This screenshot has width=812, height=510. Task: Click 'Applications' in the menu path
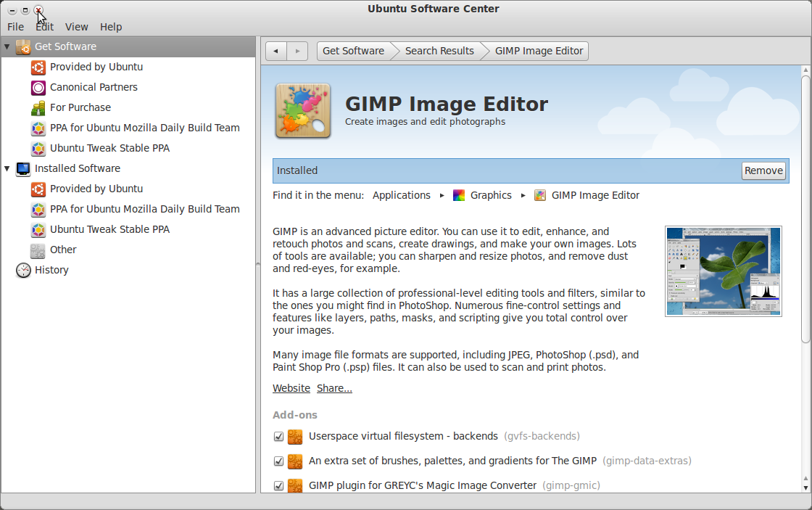click(x=402, y=195)
